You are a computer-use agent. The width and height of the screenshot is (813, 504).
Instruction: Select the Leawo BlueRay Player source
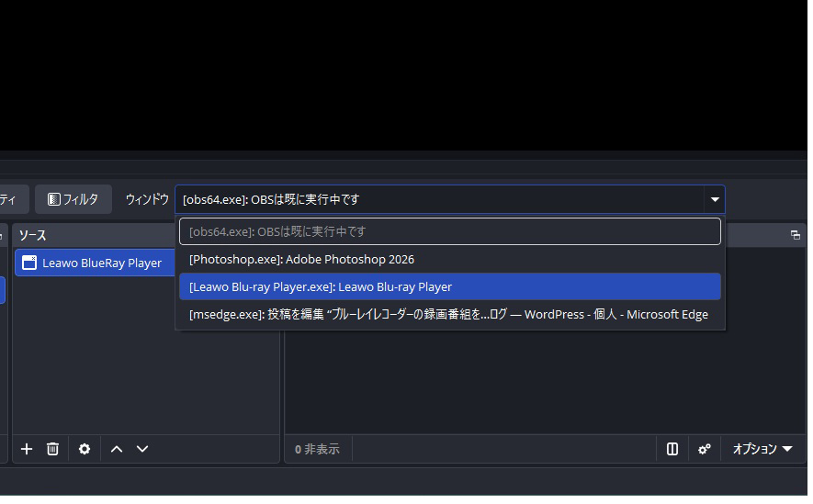coord(96,263)
